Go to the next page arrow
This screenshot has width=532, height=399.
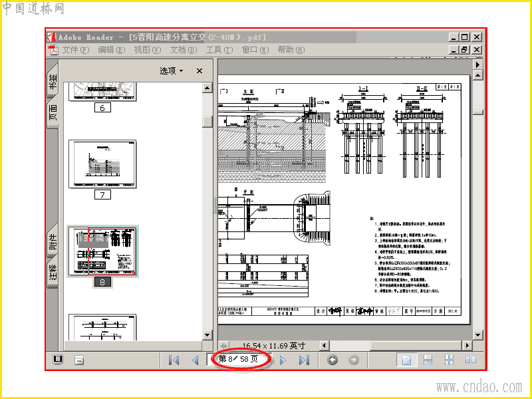click(283, 360)
